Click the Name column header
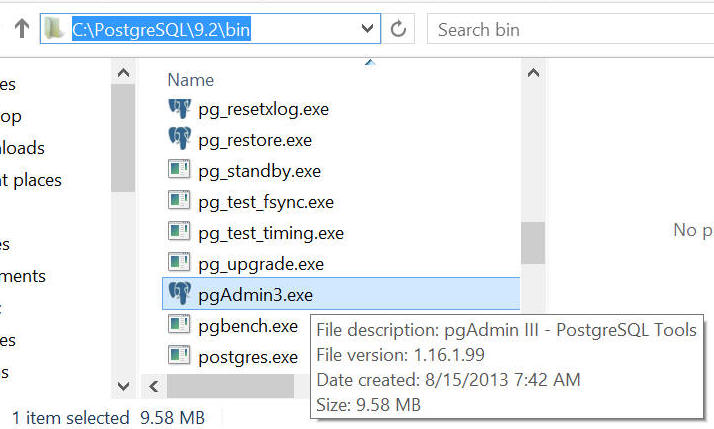This screenshot has width=714, height=429. pyautogui.click(x=191, y=80)
